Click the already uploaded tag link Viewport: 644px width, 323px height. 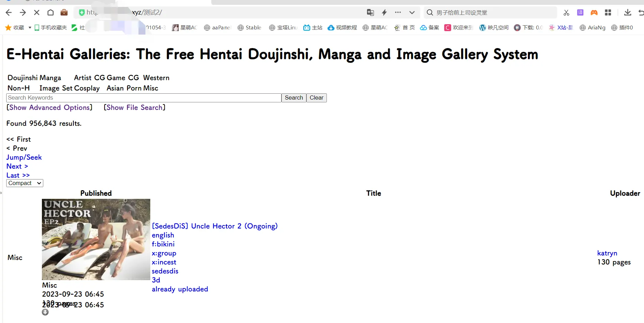point(180,289)
